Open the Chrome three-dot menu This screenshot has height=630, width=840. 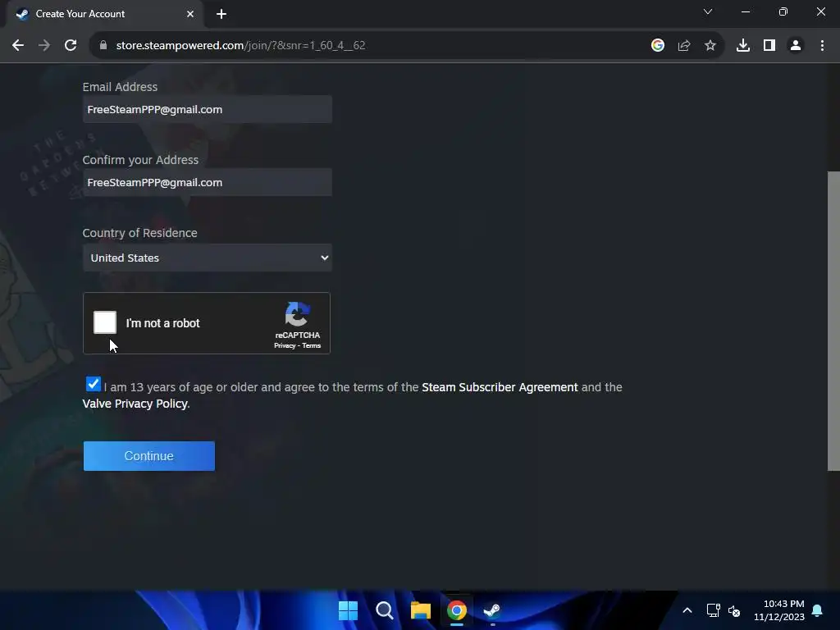(822, 46)
